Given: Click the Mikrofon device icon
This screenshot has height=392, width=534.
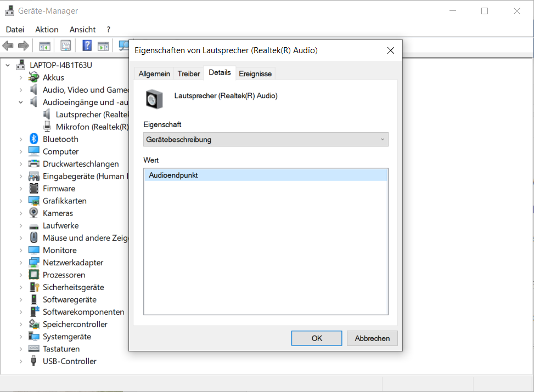Looking at the screenshot, I should coord(47,126).
